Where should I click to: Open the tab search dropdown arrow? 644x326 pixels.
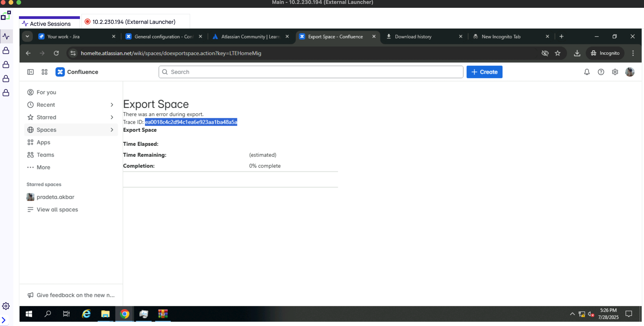pyautogui.click(x=27, y=37)
